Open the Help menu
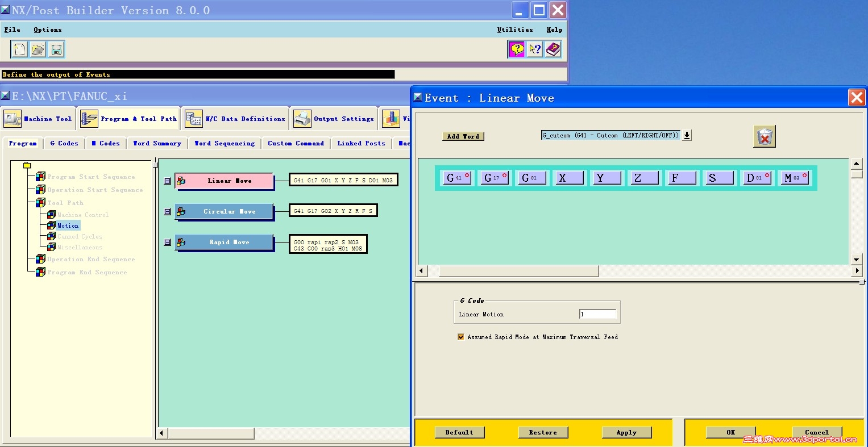 click(554, 30)
